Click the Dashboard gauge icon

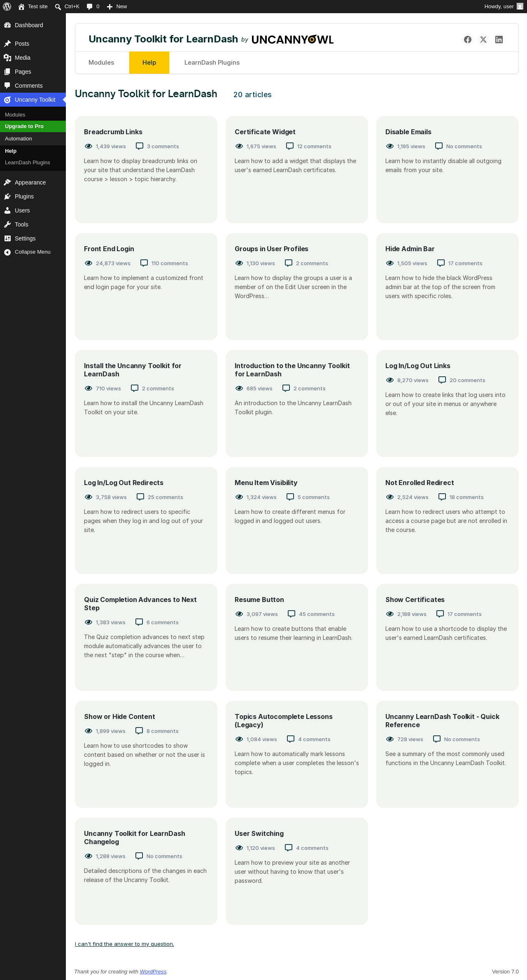click(x=7, y=25)
